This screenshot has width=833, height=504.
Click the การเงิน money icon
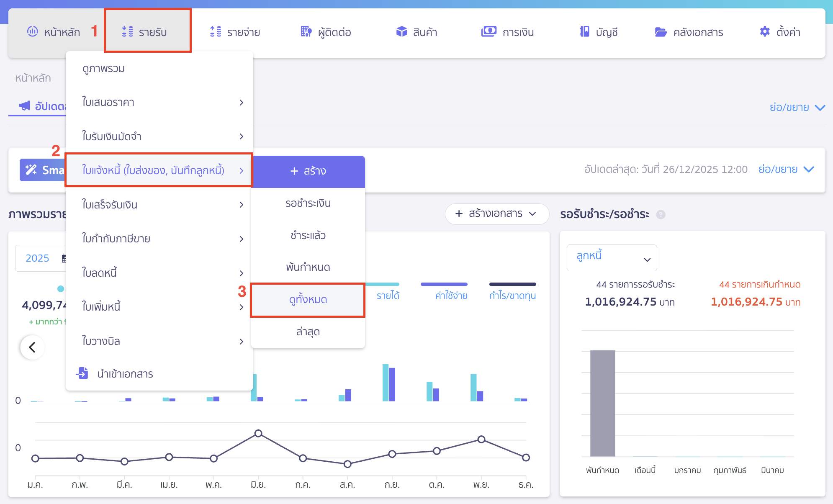[488, 31]
